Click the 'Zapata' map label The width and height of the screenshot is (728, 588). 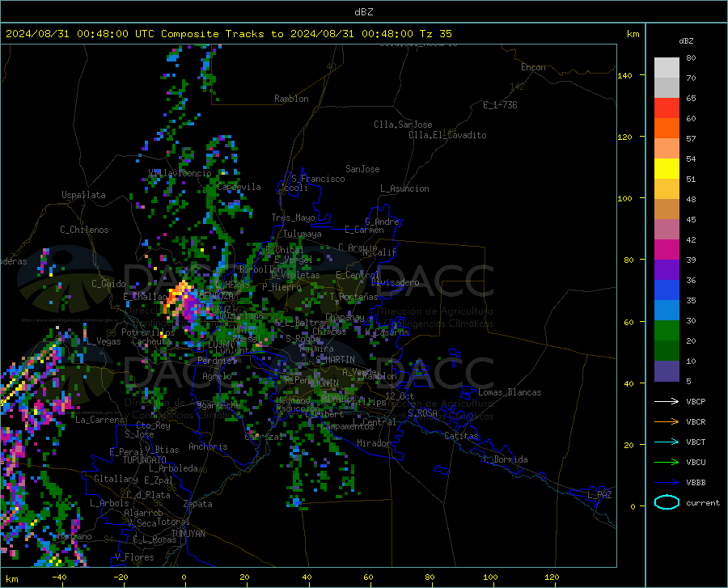click(198, 504)
